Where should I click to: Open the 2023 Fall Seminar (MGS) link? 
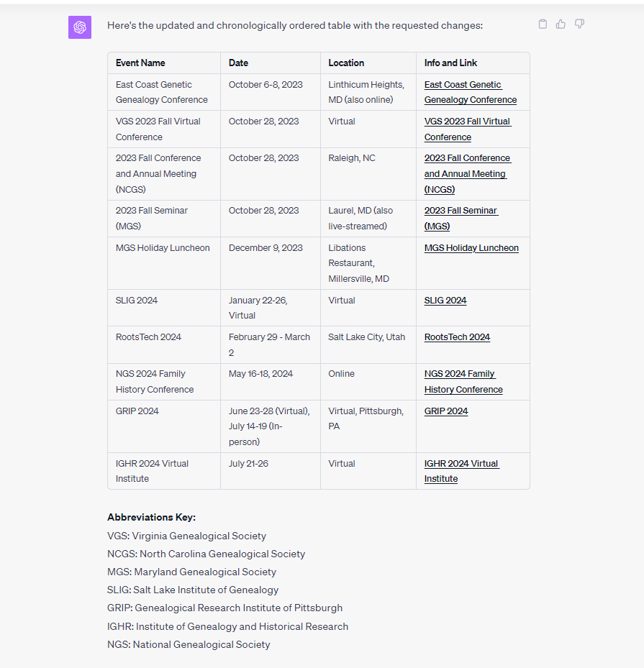coord(461,218)
